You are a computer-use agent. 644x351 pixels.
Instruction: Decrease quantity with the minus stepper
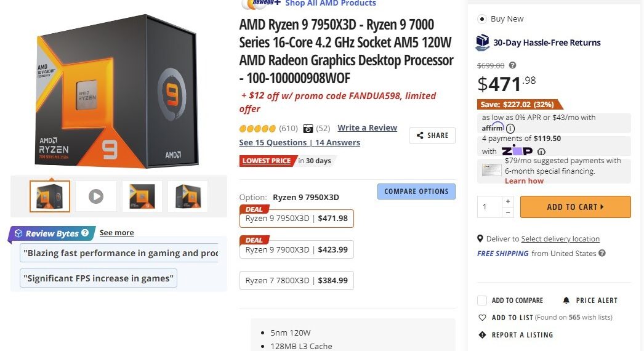[508, 212]
